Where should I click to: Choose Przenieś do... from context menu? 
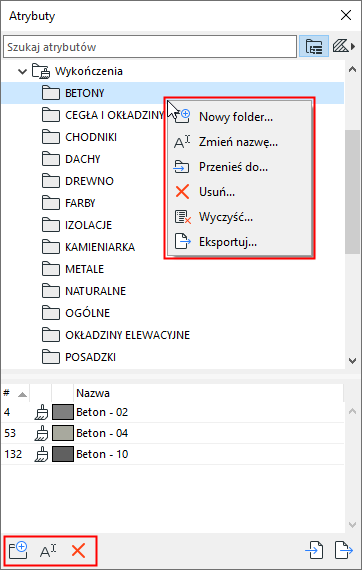(239, 167)
